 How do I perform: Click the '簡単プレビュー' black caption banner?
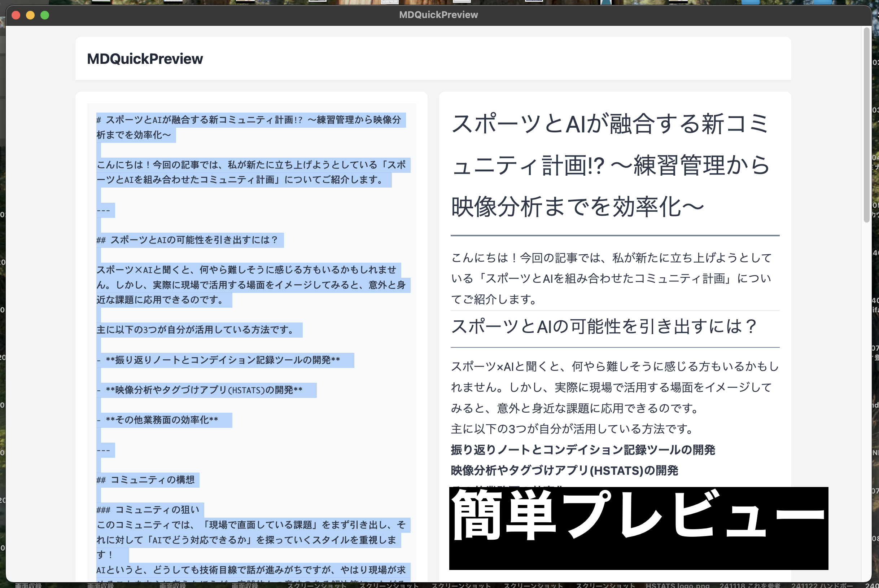(x=638, y=528)
